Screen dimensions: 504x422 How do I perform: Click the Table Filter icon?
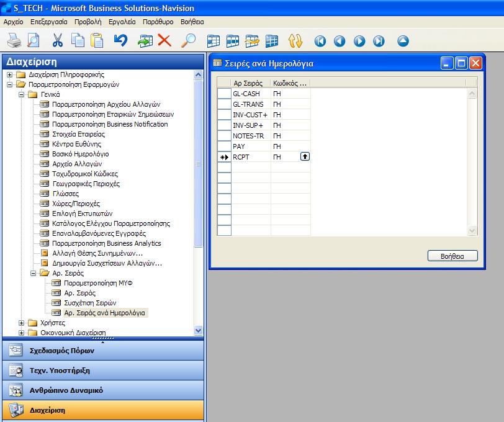pyautogui.click(x=233, y=41)
